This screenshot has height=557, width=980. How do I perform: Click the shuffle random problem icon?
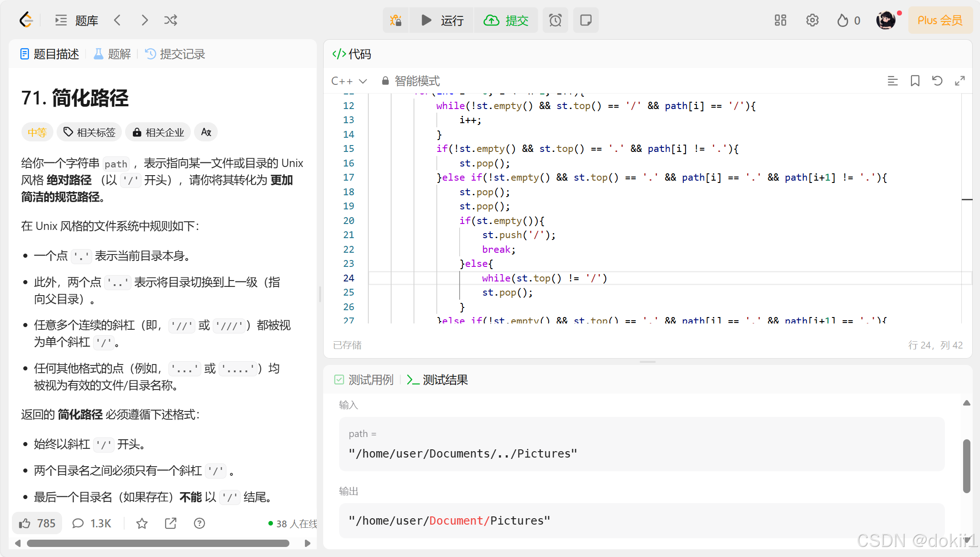click(171, 20)
